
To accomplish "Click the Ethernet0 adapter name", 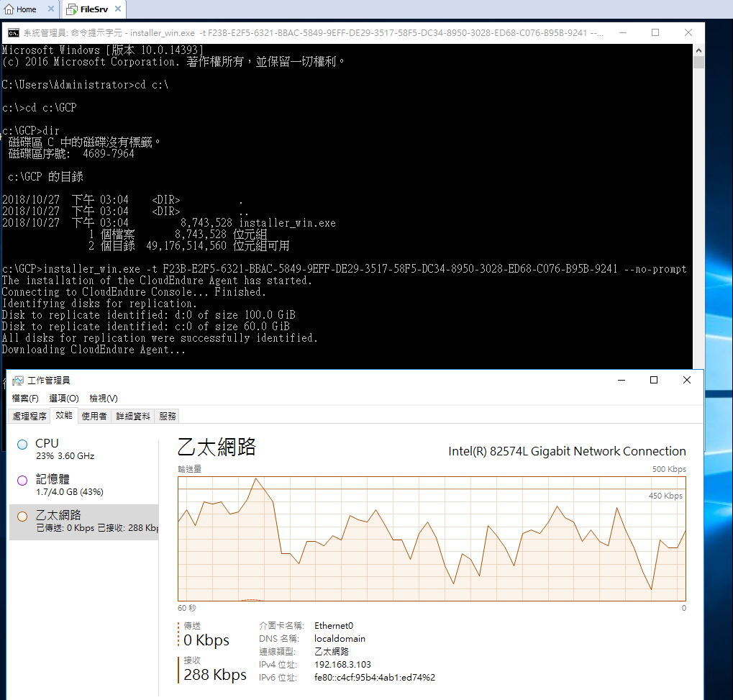I will 334,626.
